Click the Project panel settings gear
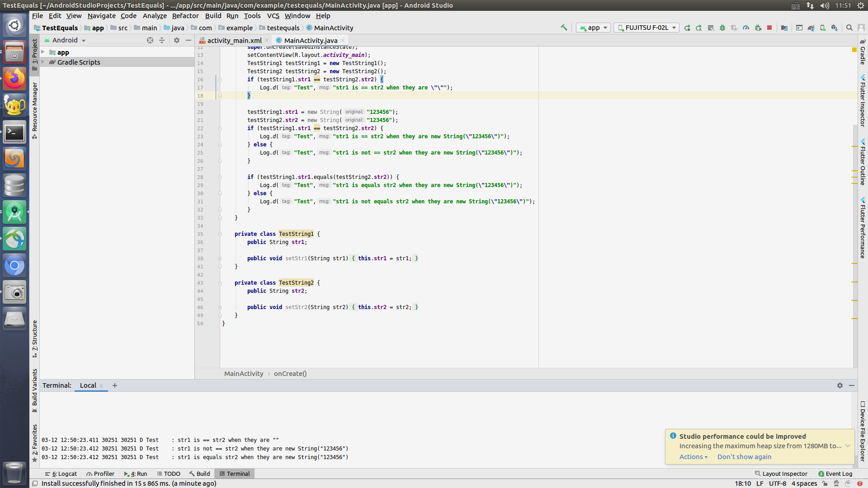Image resolution: width=868 pixels, height=488 pixels. point(177,40)
